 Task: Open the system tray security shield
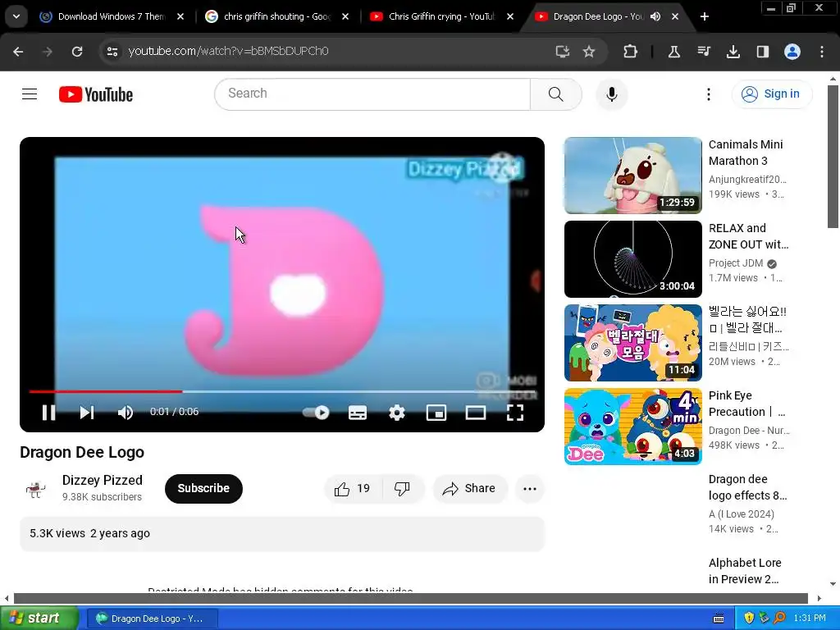pyautogui.click(x=749, y=618)
